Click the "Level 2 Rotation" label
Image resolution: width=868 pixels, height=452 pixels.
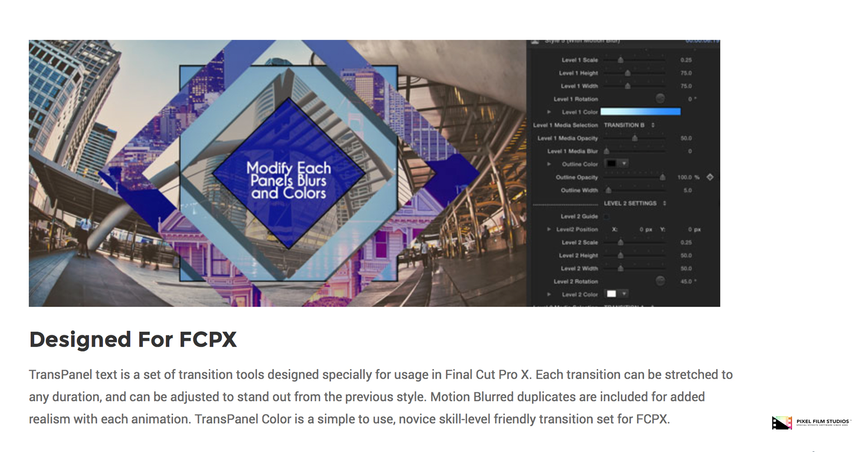[x=576, y=281]
